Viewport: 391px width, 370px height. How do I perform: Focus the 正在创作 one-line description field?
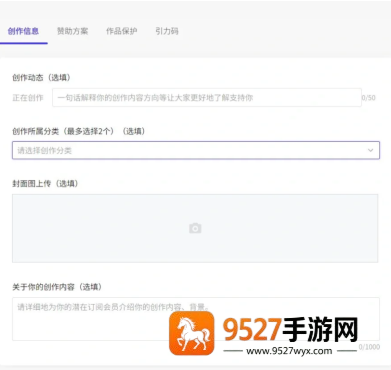(207, 98)
